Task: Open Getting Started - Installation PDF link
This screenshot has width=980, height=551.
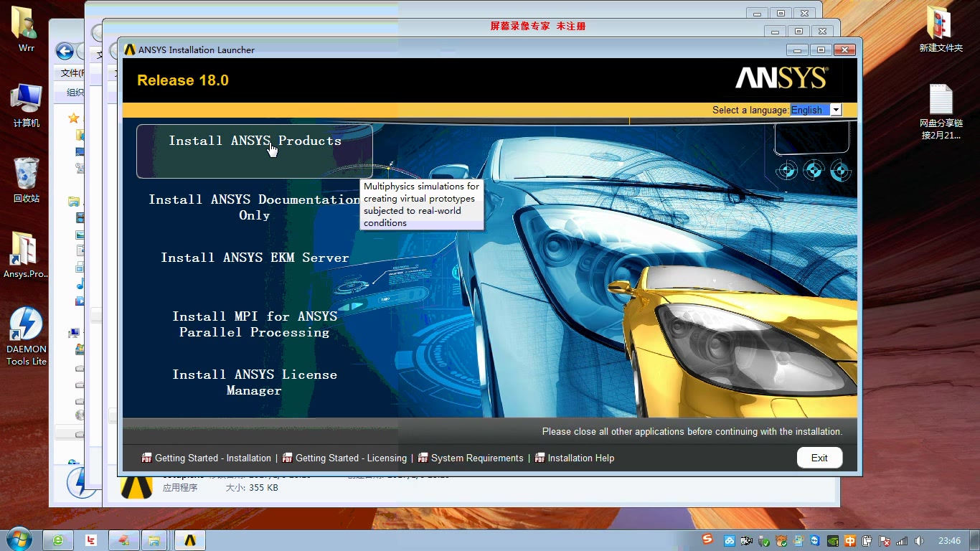Action: coord(213,458)
